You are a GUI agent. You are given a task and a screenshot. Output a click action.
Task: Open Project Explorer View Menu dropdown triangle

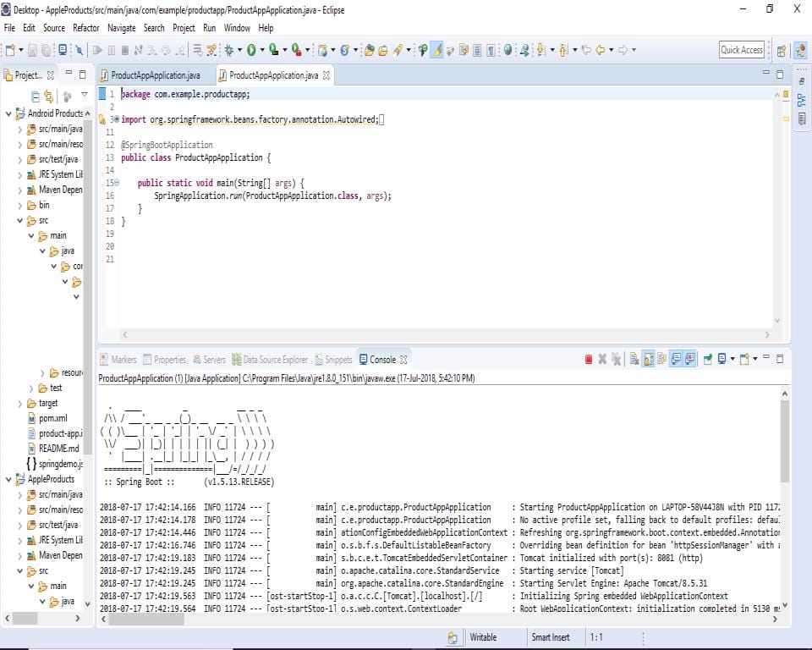pos(84,95)
